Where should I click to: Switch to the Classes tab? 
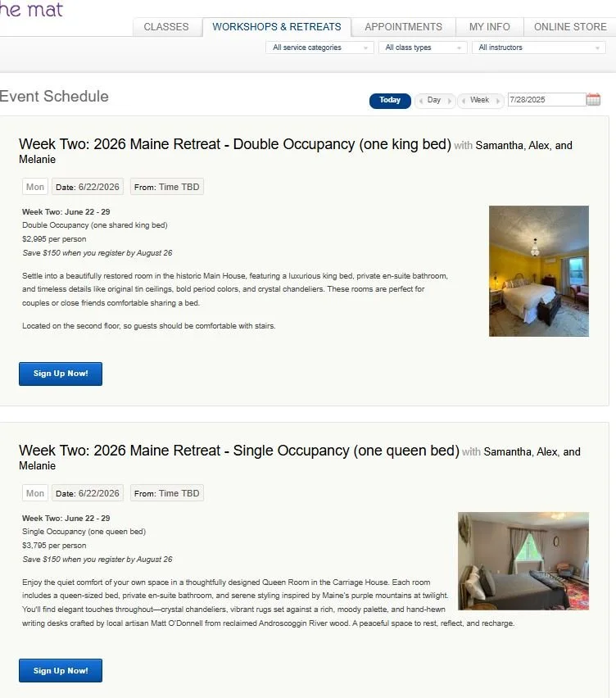coord(166,27)
